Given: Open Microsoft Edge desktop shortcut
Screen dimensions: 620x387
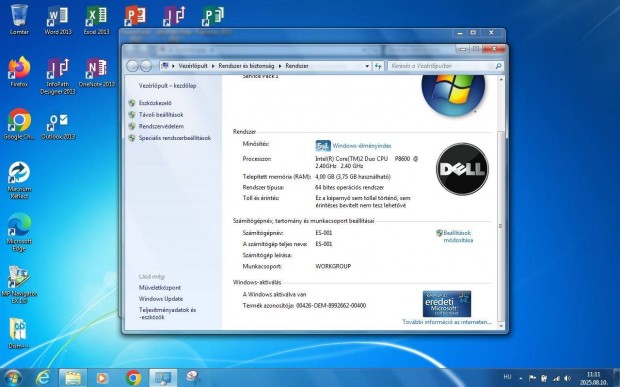Looking at the screenshot, I should (19, 232).
